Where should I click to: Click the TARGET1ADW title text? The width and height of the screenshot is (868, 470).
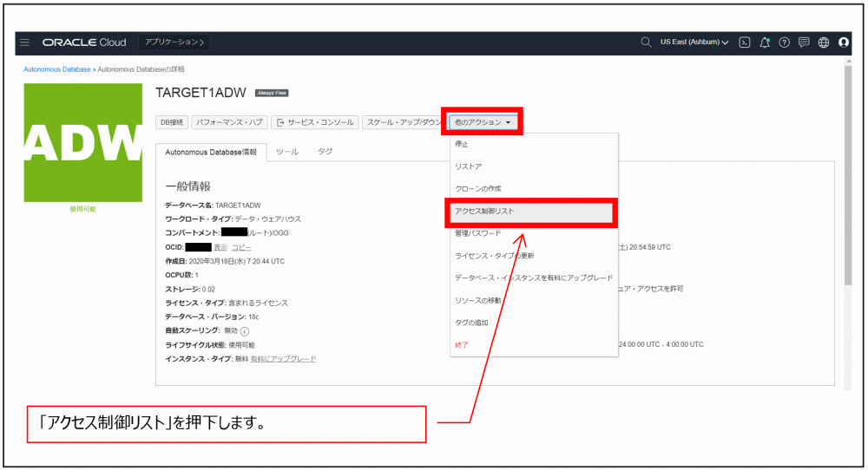(x=201, y=93)
